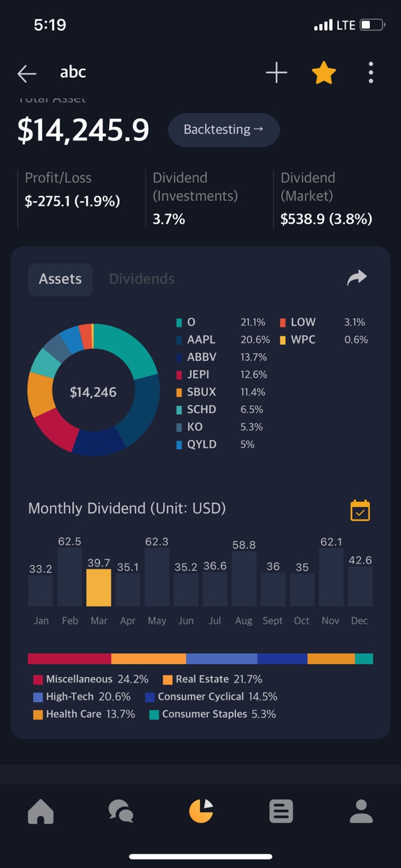This screenshot has width=401, height=868.
Task: Switch to the Dividends tab
Action: (x=141, y=279)
